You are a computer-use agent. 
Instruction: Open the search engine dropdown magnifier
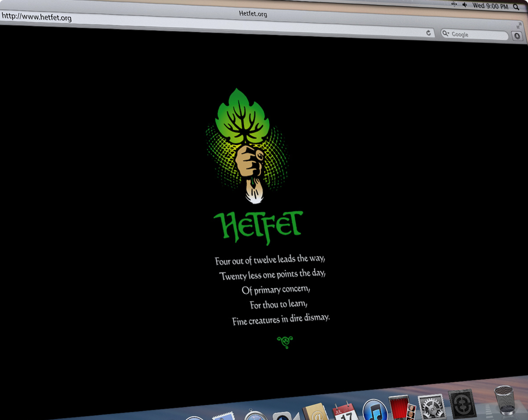[x=446, y=33]
